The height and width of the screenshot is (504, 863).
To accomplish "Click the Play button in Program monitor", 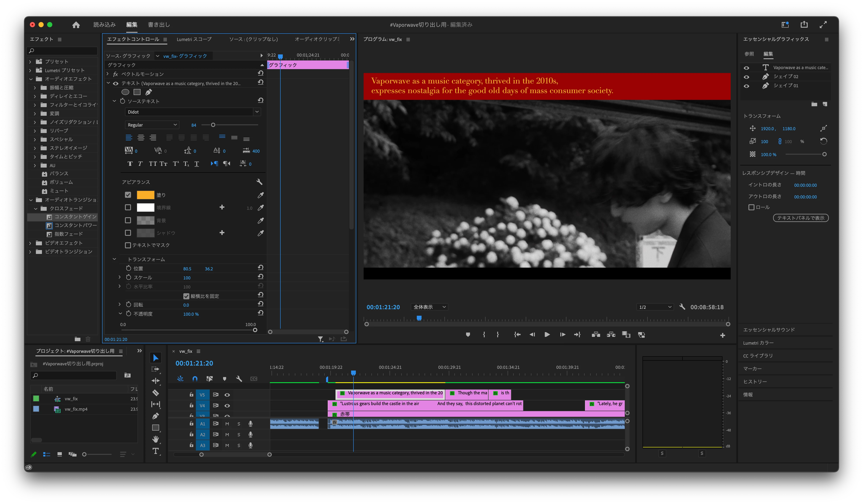I will coord(547,335).
